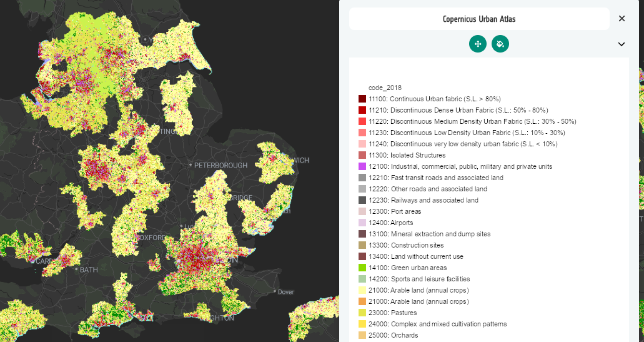This screenshot has width=644, height=342.
Task: Click the 11100 Continuous Urban fabric color swatch
Action: click(x=362, y=99)
